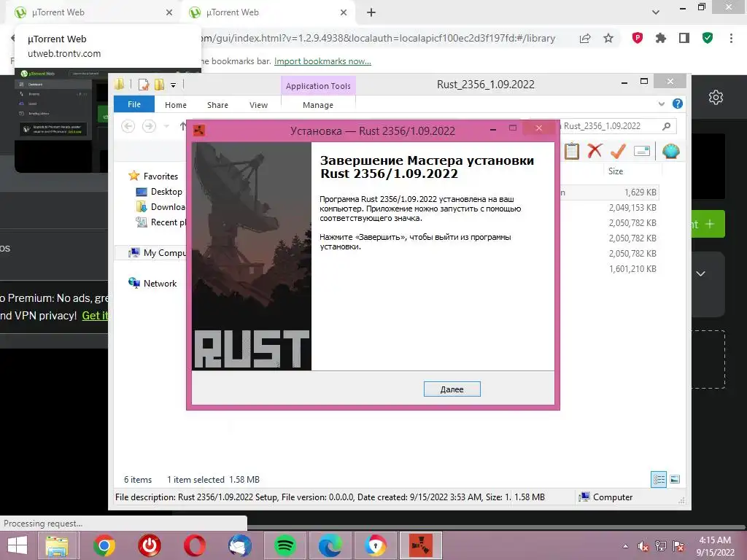Viewport: 747px width, 560px height.
Task: Open Spotify from the taskbar
Action: pos(285,545)
